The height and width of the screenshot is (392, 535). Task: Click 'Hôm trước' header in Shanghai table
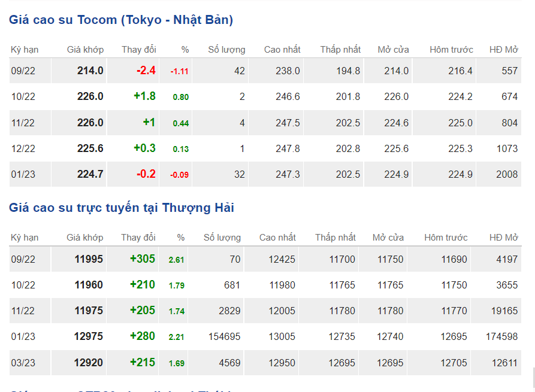tap(446, 238)
